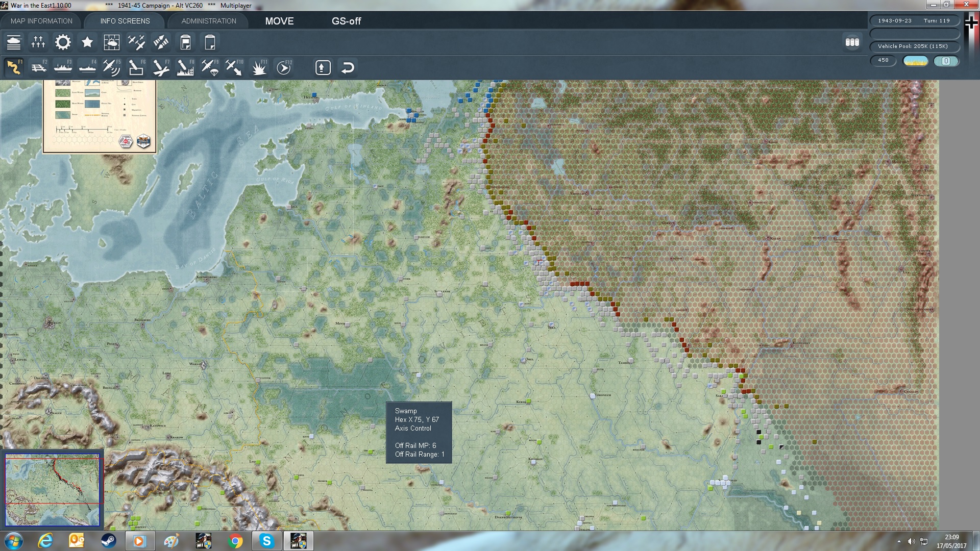The width and height of the screenshot is (980, 551).
Task: Click the date and turn display
Action: [x=914, y=21]
